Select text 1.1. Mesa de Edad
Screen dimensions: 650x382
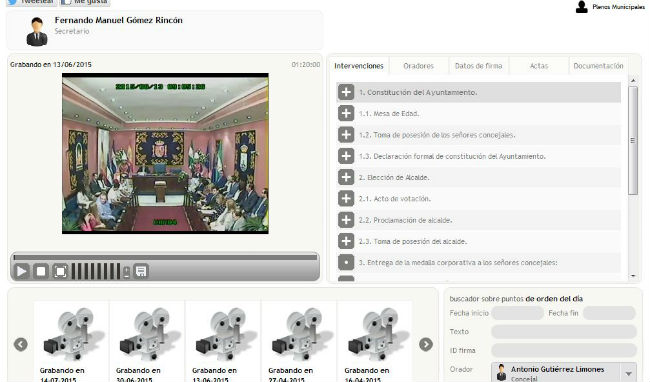(389, 114)
